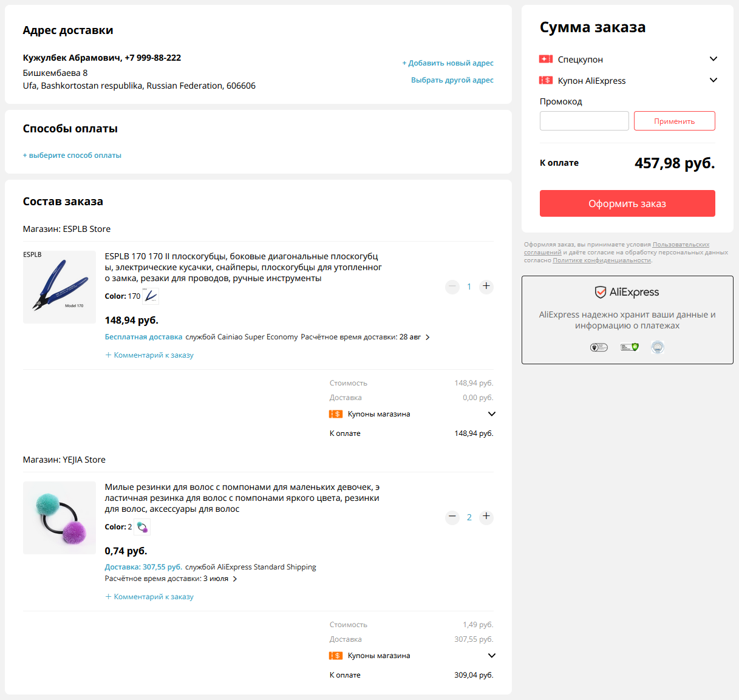Increase quantity of ESPLB pliers with plus
The image size is (739, 700).
point(486,287)
